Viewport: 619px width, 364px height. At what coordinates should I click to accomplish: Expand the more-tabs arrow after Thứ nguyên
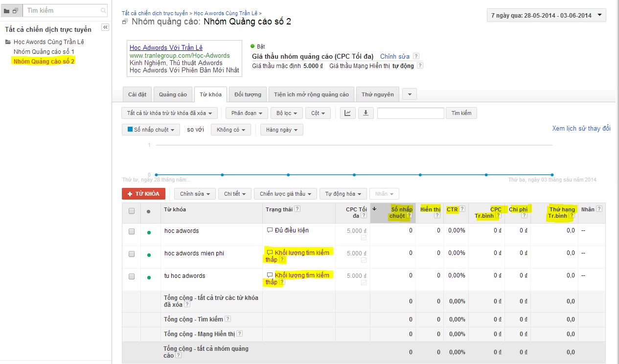click(410, 94)
